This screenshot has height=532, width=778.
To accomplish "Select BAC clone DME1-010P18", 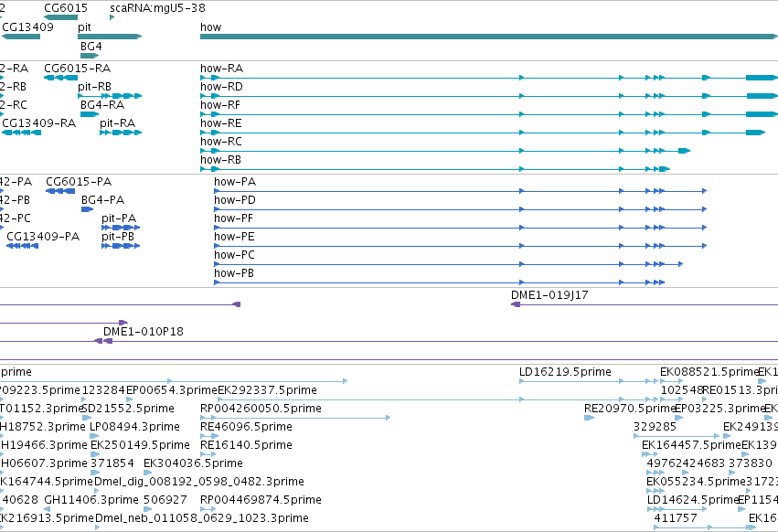I will coord(441,341).
